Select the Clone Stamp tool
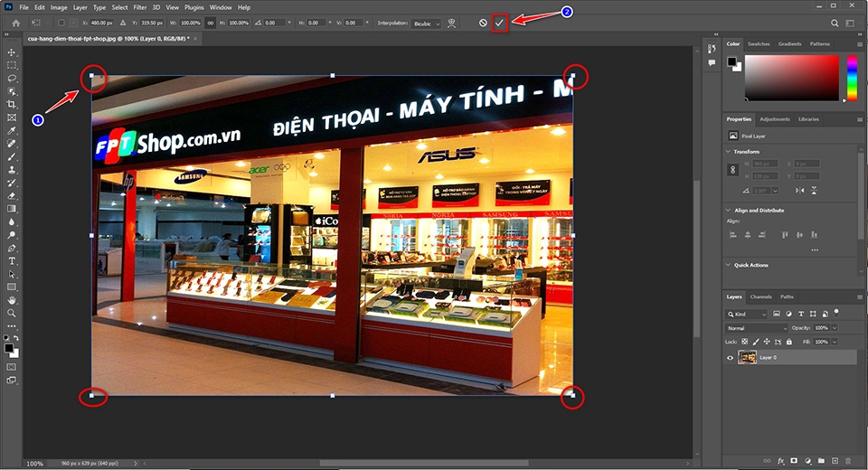 (12, 170)
